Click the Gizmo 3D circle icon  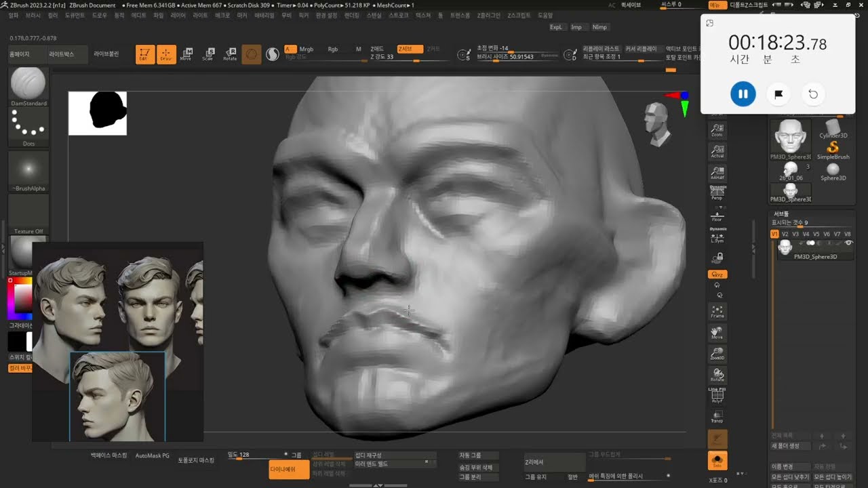[x=252, y=55]
